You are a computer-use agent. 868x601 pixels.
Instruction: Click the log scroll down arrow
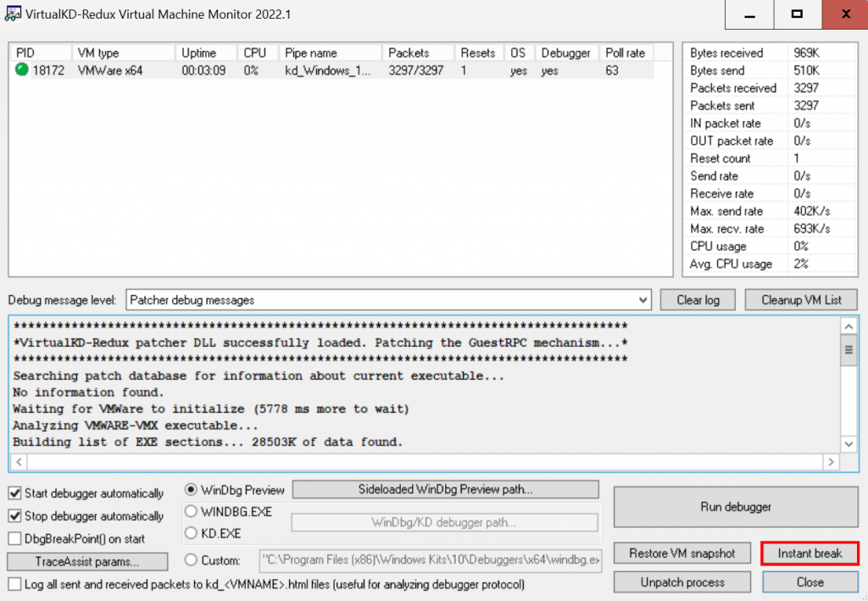tap(849, 444)
